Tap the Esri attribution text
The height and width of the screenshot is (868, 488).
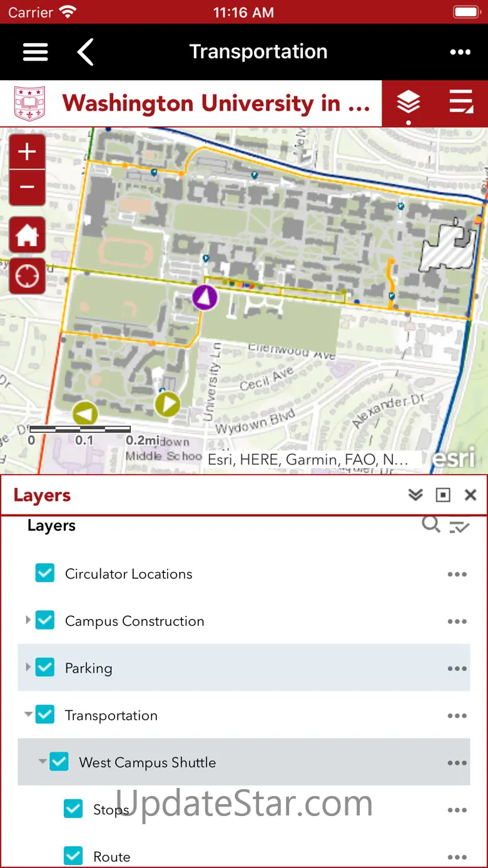pyautogui.click(x=308, y=460)
